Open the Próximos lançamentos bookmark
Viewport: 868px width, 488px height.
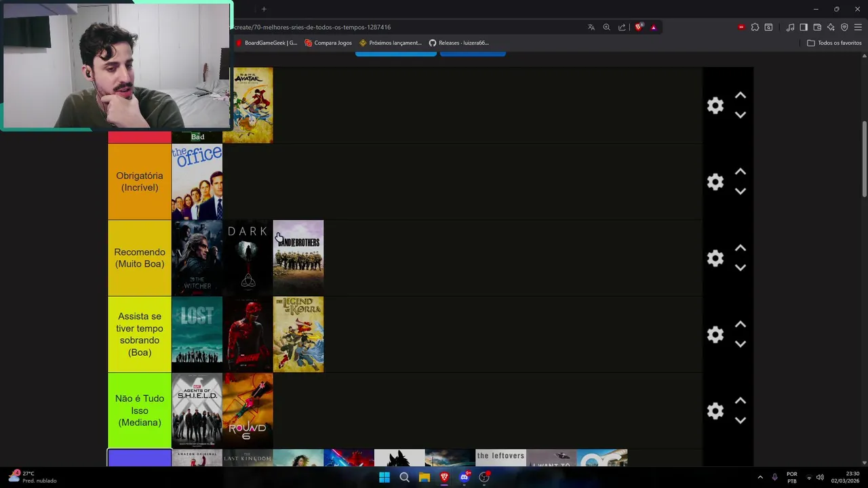pyautogui.click(x=391, y=43)
